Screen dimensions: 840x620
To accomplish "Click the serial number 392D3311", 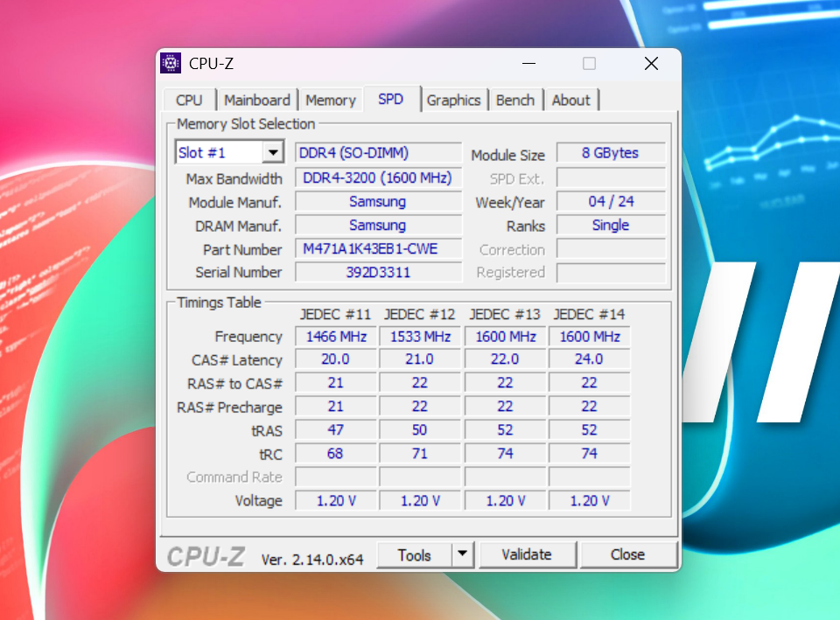I will click(378, 272).
